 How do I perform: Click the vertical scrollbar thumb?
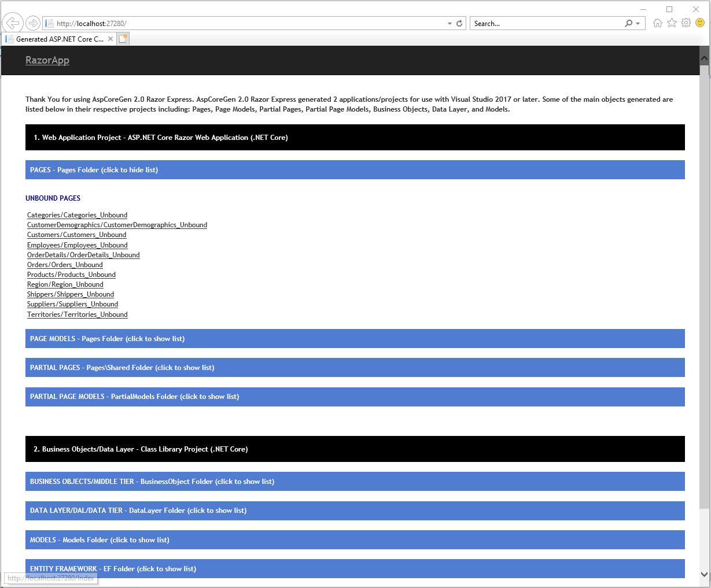point(704,287)
